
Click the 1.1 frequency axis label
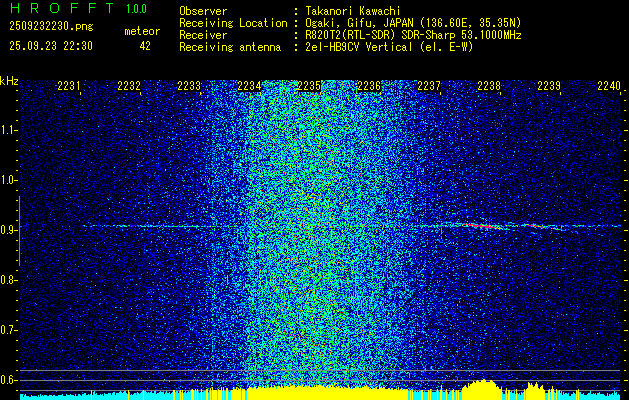pyautogui.click(x=7, y=130)
